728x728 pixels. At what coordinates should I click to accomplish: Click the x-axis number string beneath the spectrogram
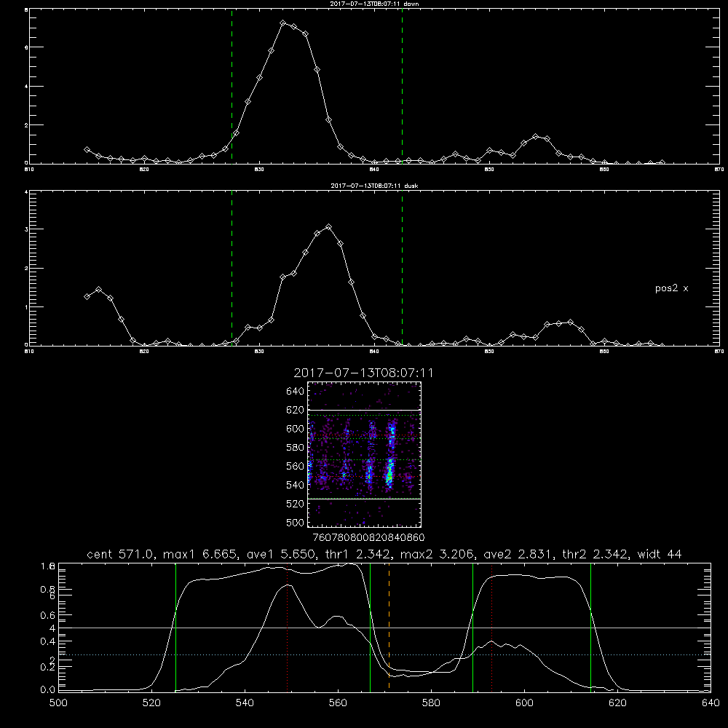(369, 538)
